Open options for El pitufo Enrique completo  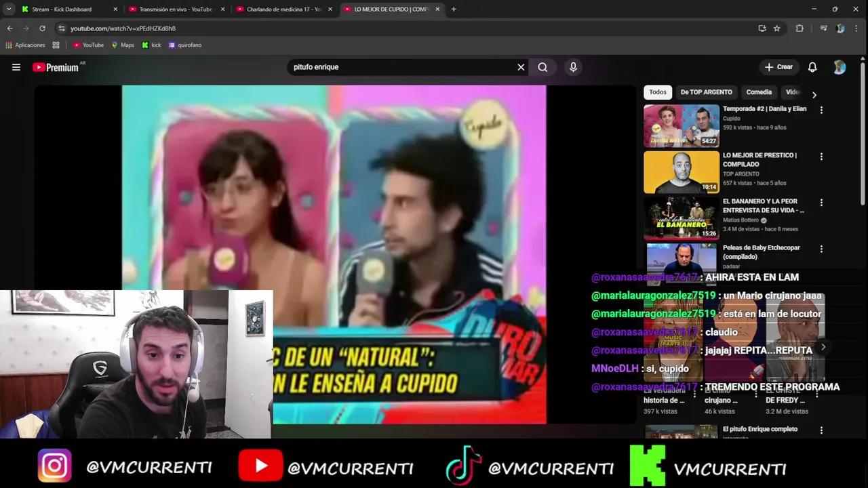[821, 430]
